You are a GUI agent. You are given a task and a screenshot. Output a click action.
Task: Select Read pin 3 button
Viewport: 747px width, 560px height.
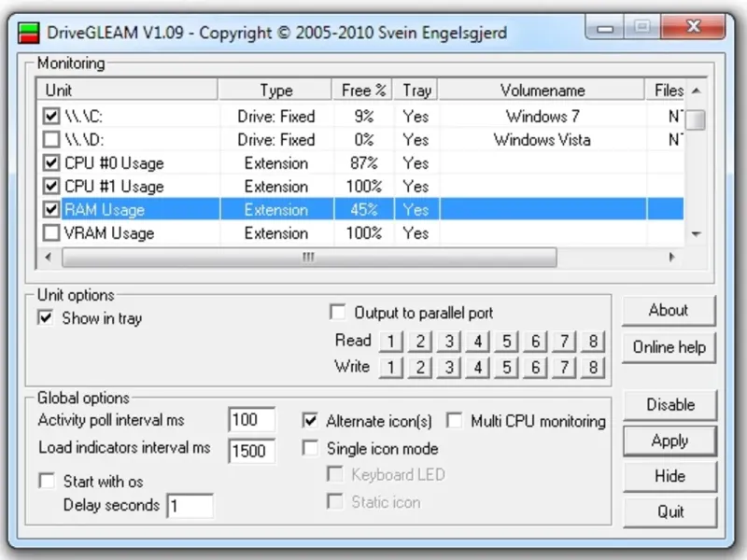pos(449,342)
